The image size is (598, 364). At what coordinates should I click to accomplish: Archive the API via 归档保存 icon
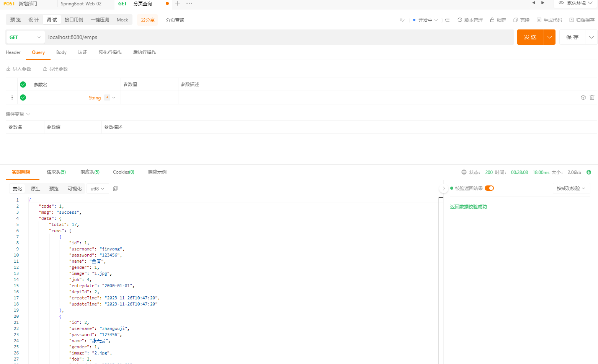click(582, 19)
